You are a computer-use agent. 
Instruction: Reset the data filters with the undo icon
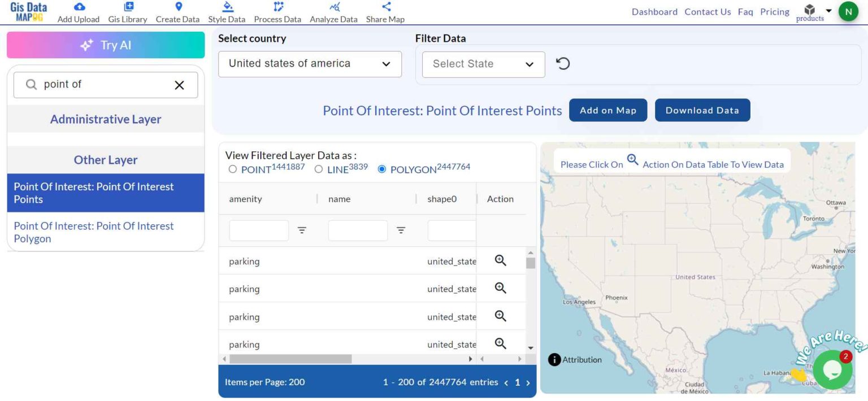tap(563, 64)
